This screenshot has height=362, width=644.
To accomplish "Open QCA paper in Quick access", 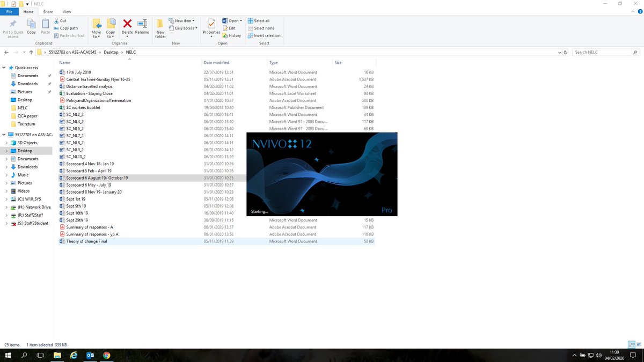I will [27, 116].
